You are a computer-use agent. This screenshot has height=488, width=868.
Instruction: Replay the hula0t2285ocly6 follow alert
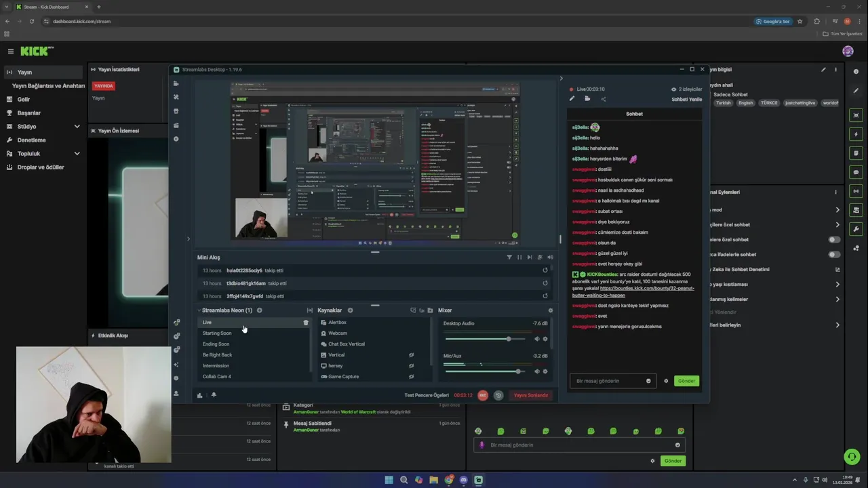pyautogui.click(x=545, y=270)
